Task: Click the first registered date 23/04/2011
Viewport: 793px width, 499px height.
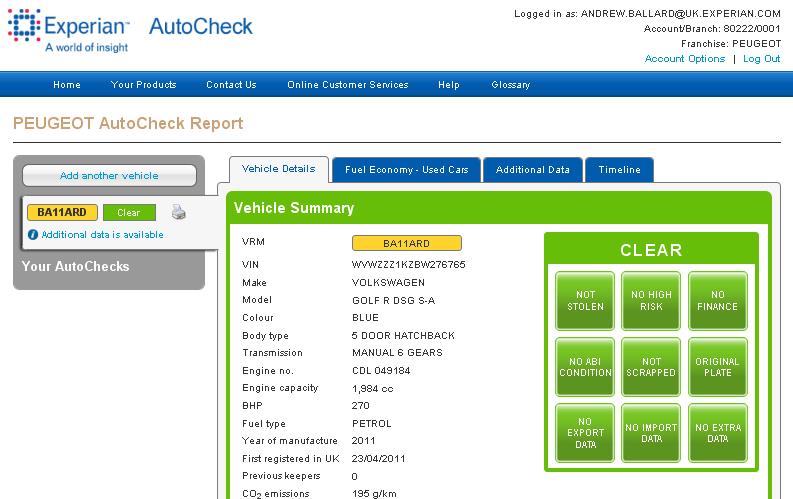Action: (x=378, y=459)
